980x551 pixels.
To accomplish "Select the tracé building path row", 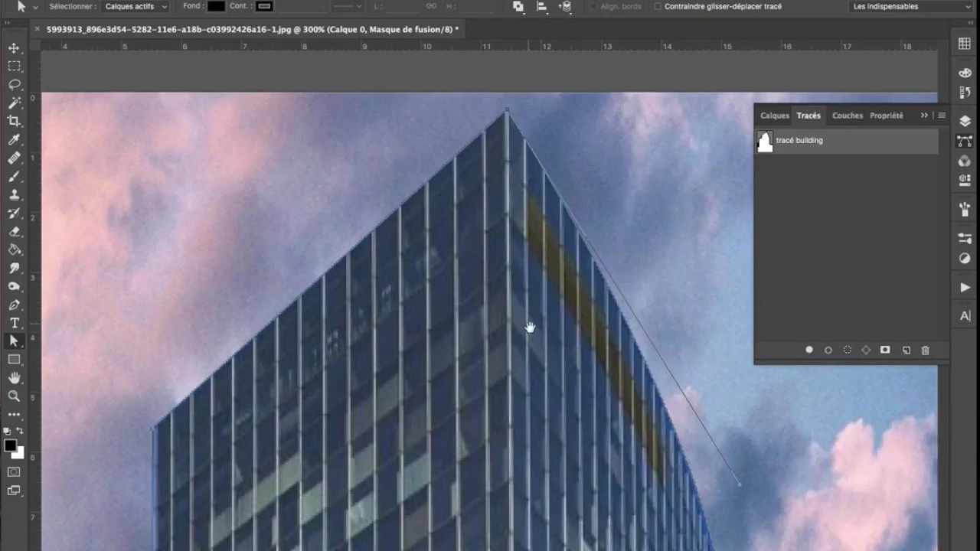I will tap(846, 141).
